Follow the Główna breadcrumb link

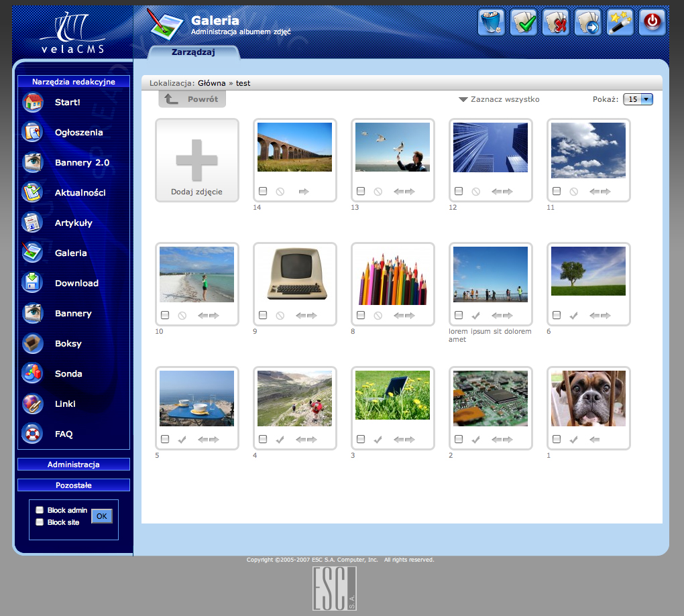coord(211,83)
